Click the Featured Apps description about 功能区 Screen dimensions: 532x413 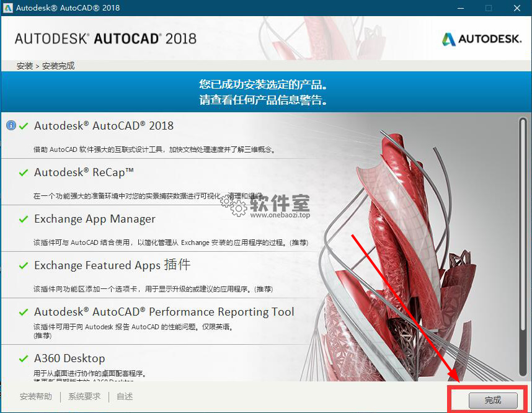pyautogui.click(x=153, y=289)
